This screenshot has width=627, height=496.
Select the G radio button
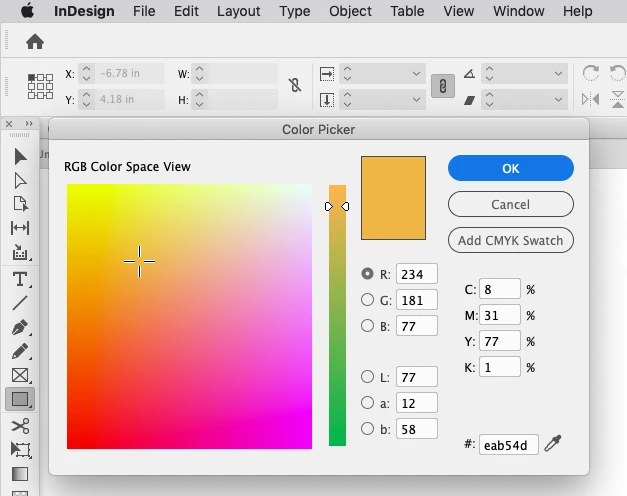click(x=367, y=300)
